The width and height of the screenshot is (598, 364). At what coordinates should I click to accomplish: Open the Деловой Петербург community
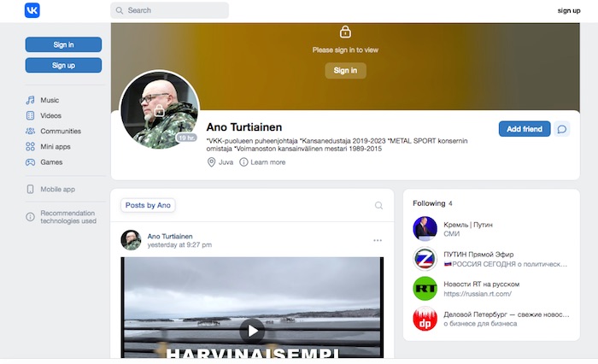click(x=506, y=314)
